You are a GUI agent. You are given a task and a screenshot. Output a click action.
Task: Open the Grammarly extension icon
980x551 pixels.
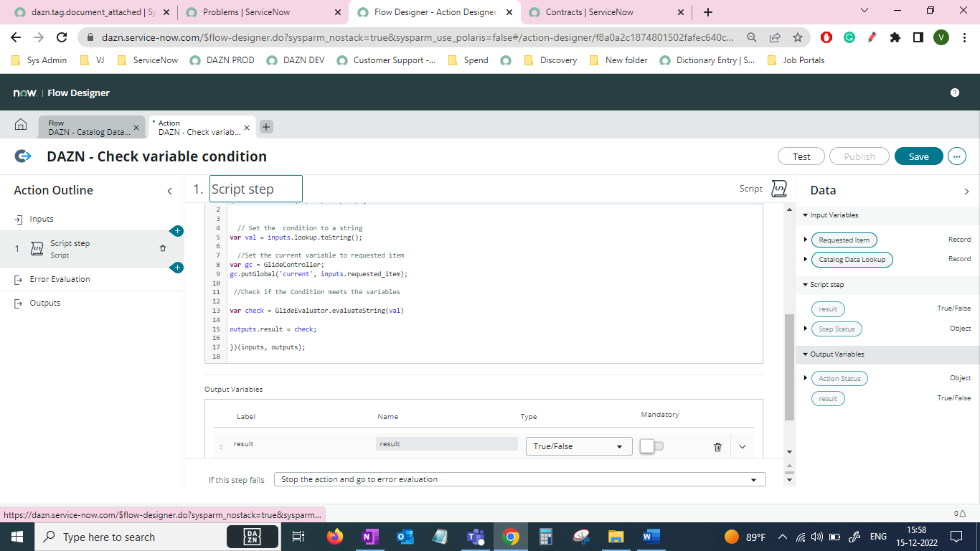(x=849, y=37)
